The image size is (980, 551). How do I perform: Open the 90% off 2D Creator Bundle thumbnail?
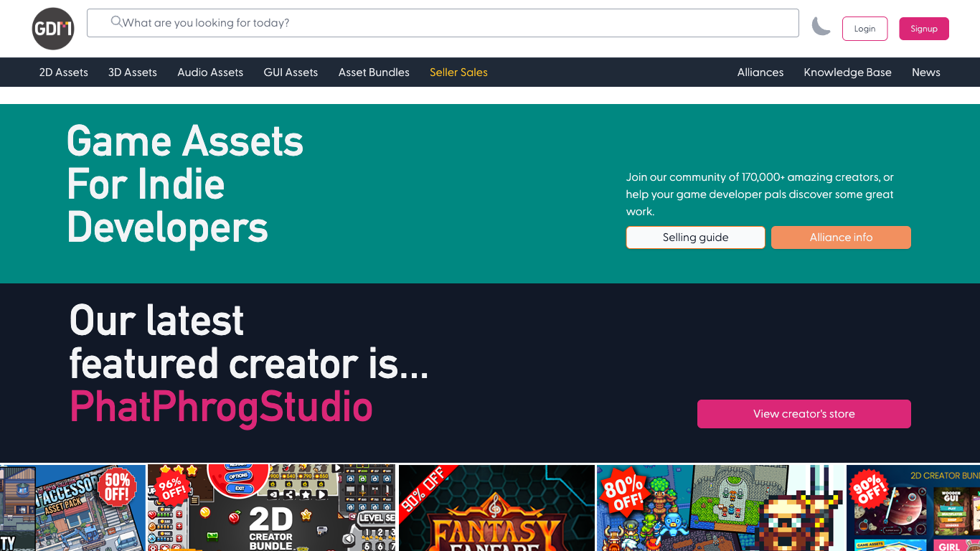[913, 508]
